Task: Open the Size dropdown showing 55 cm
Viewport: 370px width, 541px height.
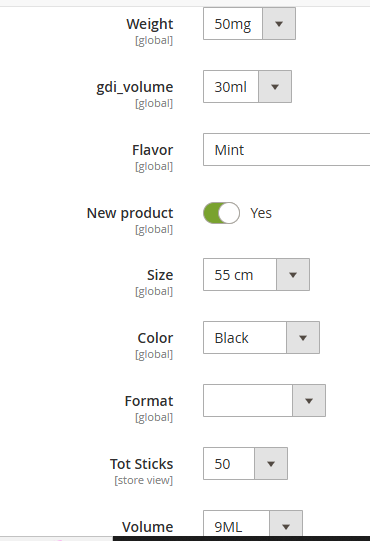Action: pyautogui.click(x=256, y=275)
